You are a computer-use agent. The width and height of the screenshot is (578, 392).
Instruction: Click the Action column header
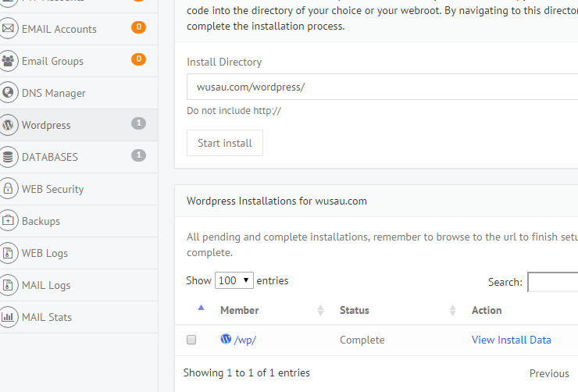pos(487,310)
